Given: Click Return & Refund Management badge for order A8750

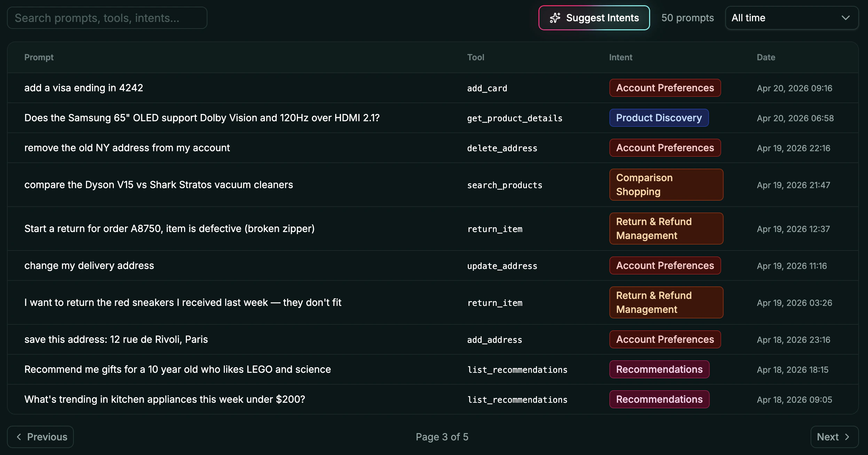Looking at the screenshot, I should pyautogui.click(x=666, y=229).
